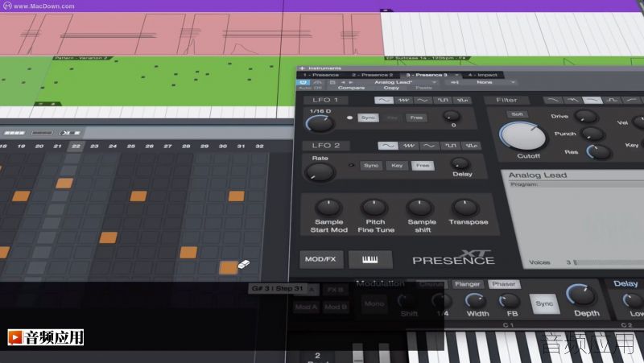Click the Compare button

pyautogui.click(x=351, y=88)
